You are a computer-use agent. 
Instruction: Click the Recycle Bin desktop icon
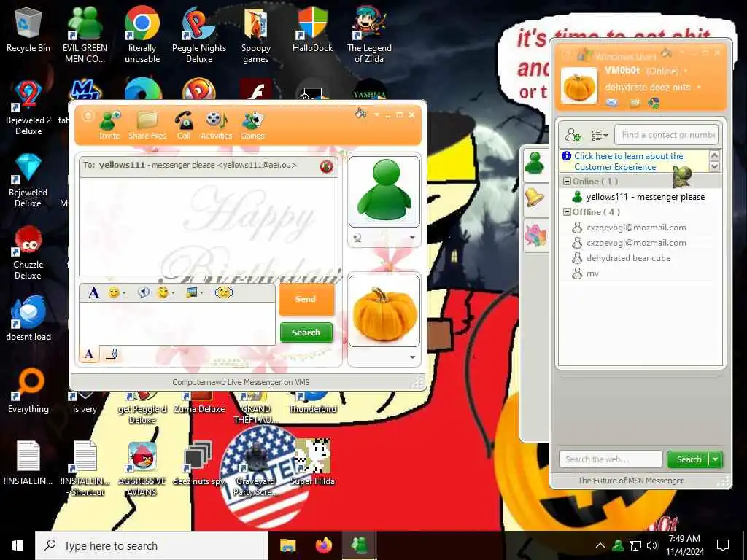pos(28,30)
